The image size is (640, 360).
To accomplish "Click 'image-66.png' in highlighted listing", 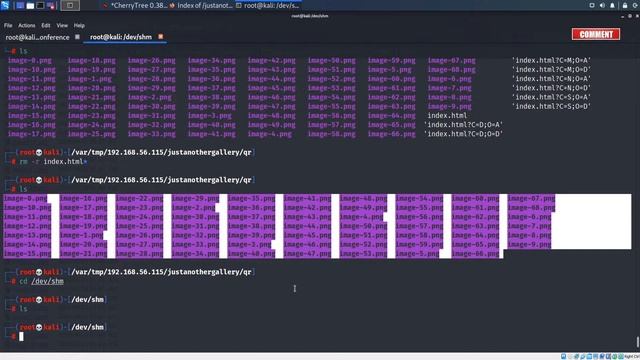I will pos(475,253).
